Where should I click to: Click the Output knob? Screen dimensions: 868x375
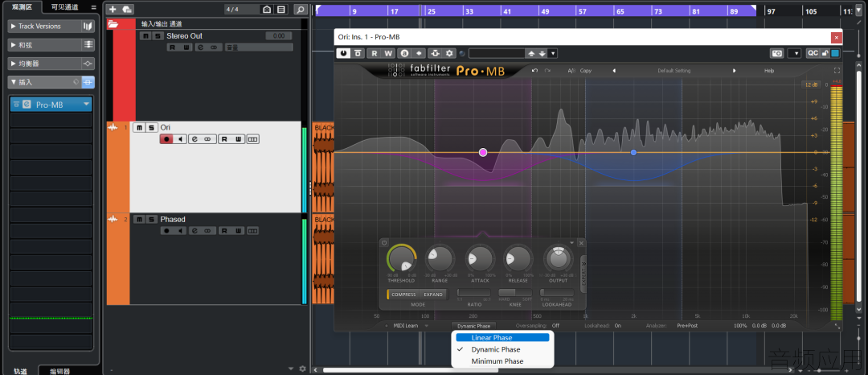pyautogui.click(x=559, y=259)
